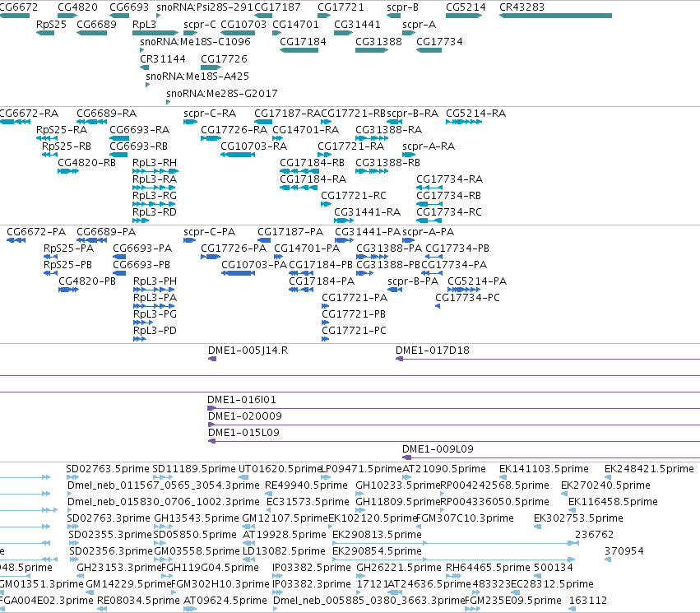Open transcript CG10703-RA

[253, 146]
